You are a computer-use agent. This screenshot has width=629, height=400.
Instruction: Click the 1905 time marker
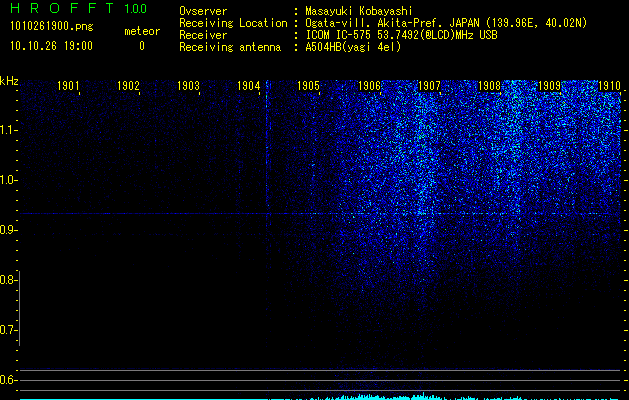308,86
